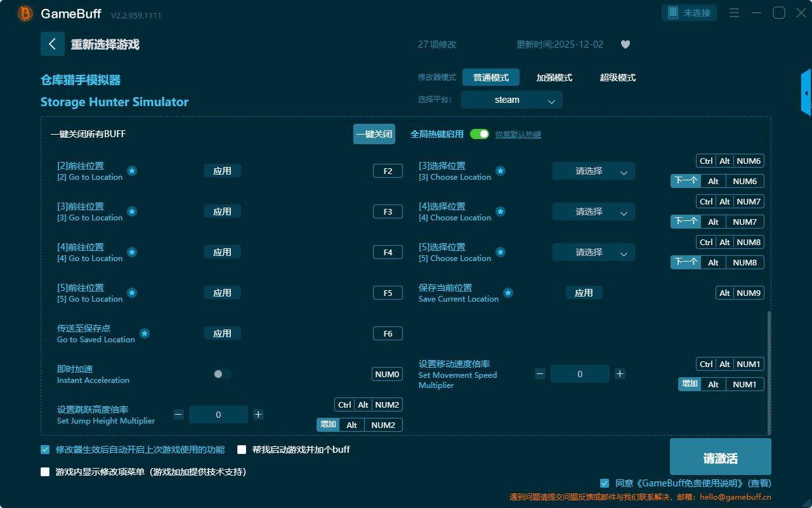Click the heart favorite icon

(625, 44)
